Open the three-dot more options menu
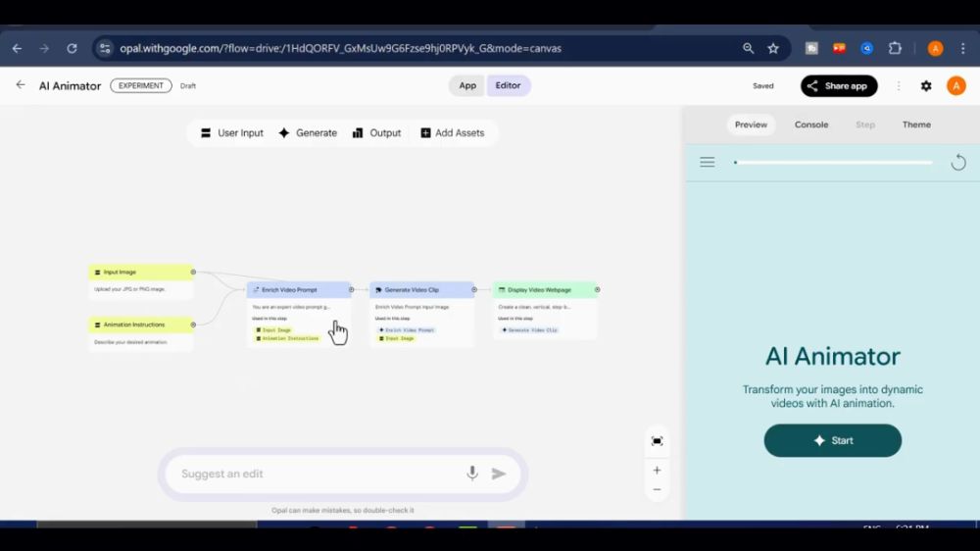Screen dimensions: 980x551 (x=899, y=86)
